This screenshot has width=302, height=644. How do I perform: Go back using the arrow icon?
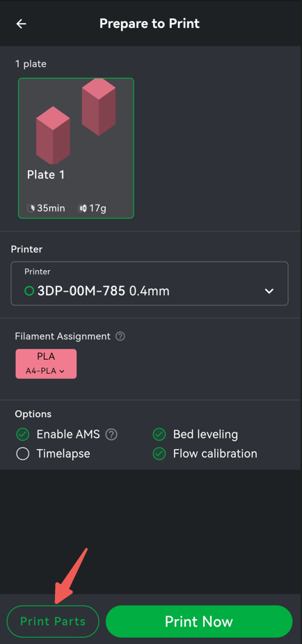pos(22,24)
